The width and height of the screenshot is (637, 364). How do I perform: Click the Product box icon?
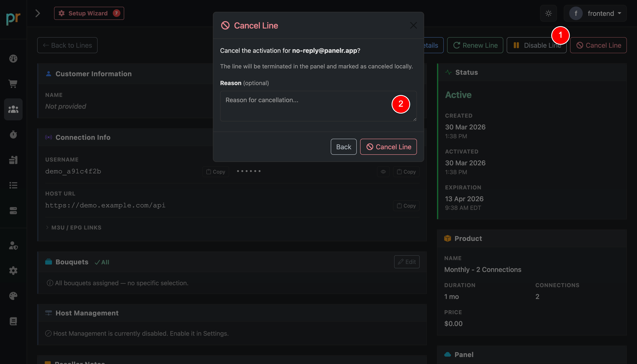point(448,238)
